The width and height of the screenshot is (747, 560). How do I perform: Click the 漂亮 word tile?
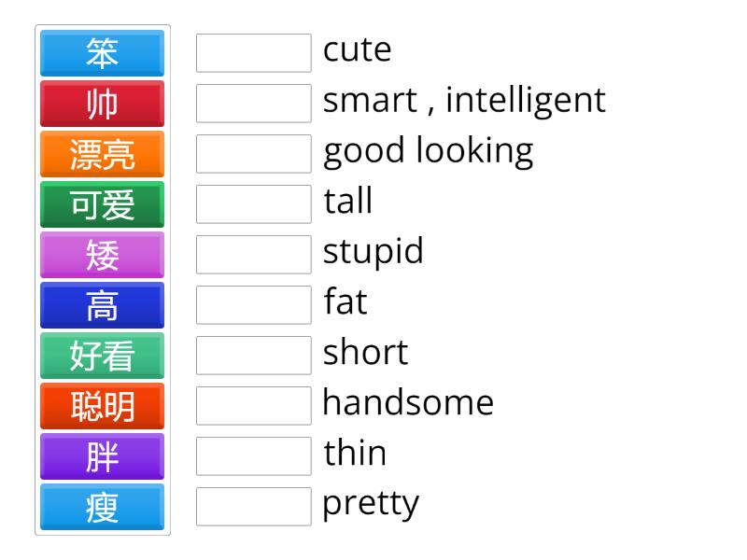(x=102, y=154)
